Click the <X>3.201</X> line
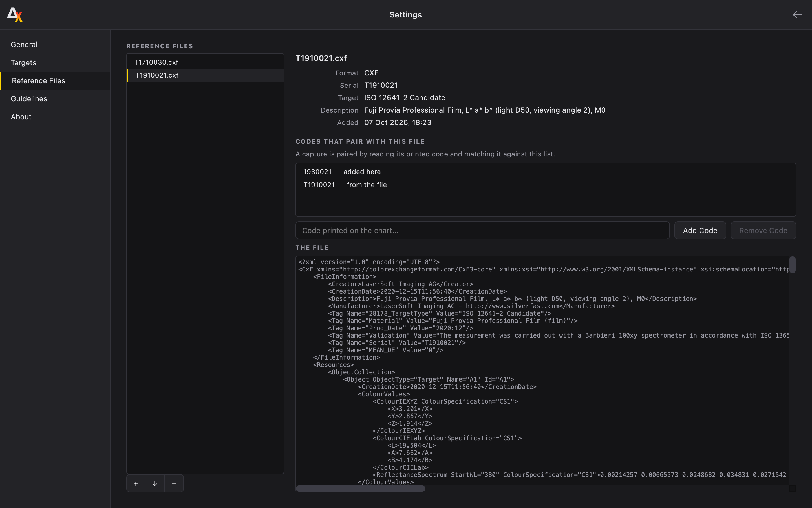Screen dimensions: 812x508 click(x=410, y=409)
